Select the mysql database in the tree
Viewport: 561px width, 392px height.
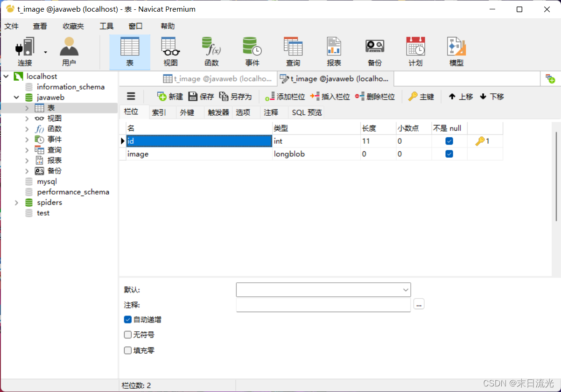pyautogui.click(x=47, y=182)
